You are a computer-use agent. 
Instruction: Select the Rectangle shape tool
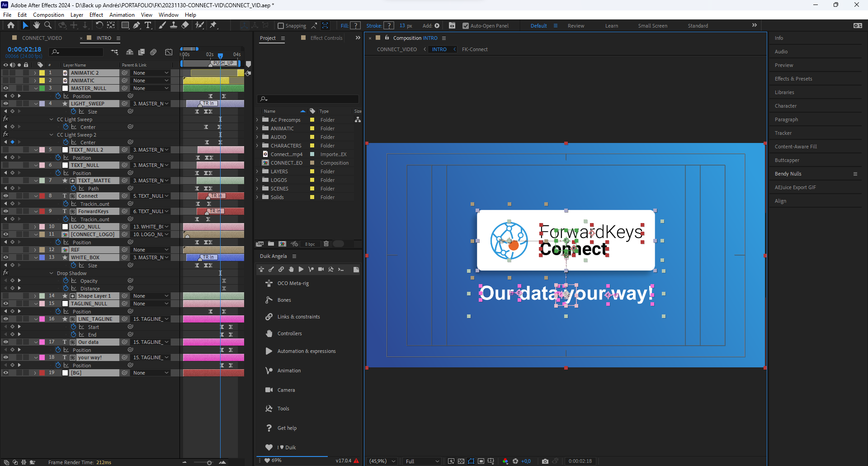pos(125,25)
